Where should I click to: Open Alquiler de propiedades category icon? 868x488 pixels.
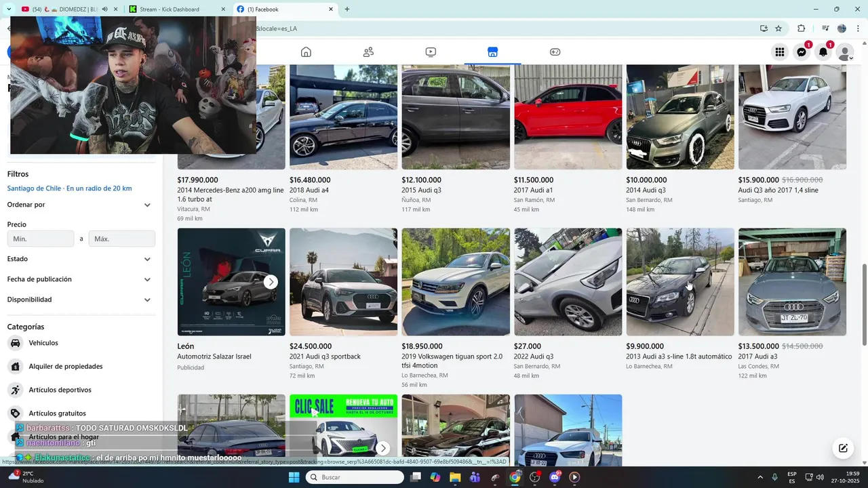15,367
